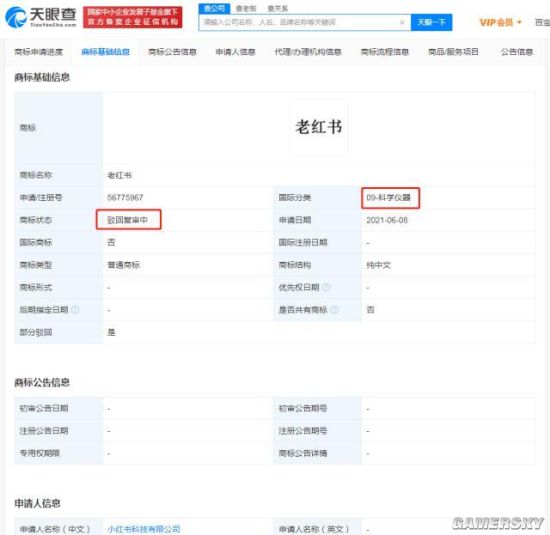Click the 普通商标 trademark type value
Screen dimensions: 550x535
tap(123, 265)
